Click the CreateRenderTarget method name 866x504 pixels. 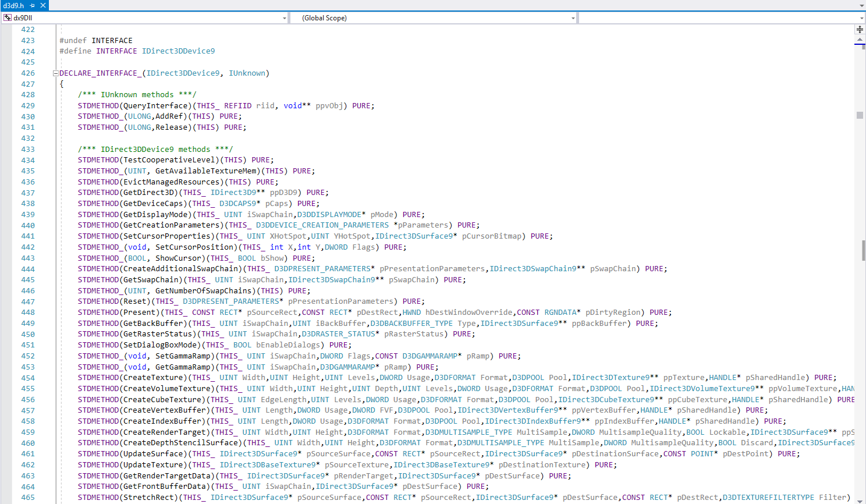click(165, 432)
